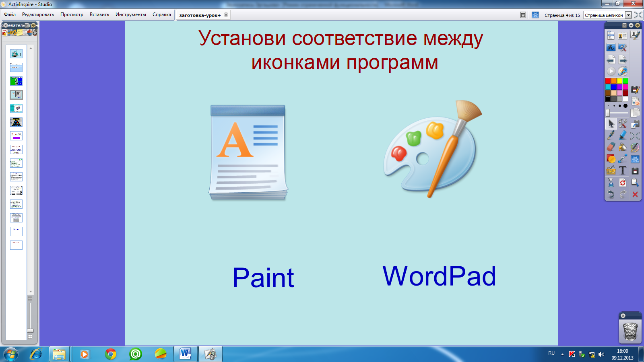
Task: Click the Reset Page icon
Action: [623, 183]
